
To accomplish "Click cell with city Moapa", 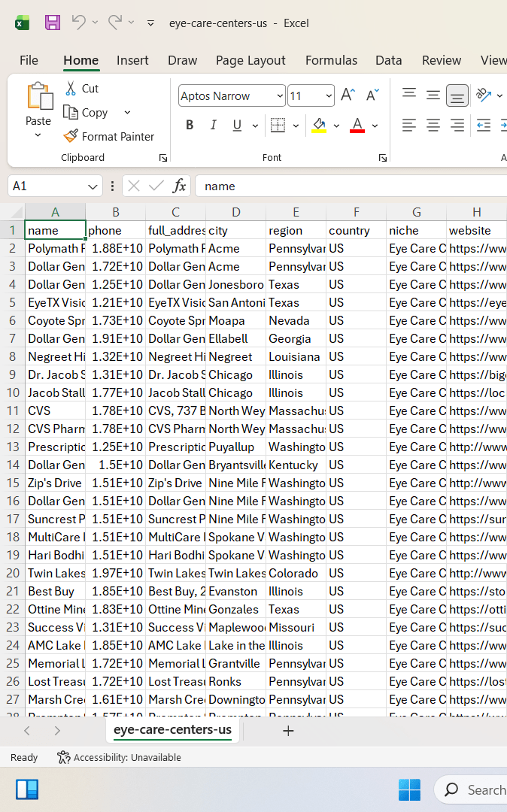I will (235, 320).
